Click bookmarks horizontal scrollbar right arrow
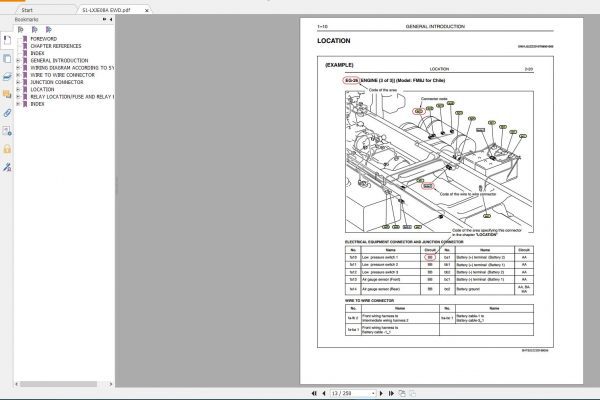This screenshot has width=600, height=400. [x=111, y=384]
